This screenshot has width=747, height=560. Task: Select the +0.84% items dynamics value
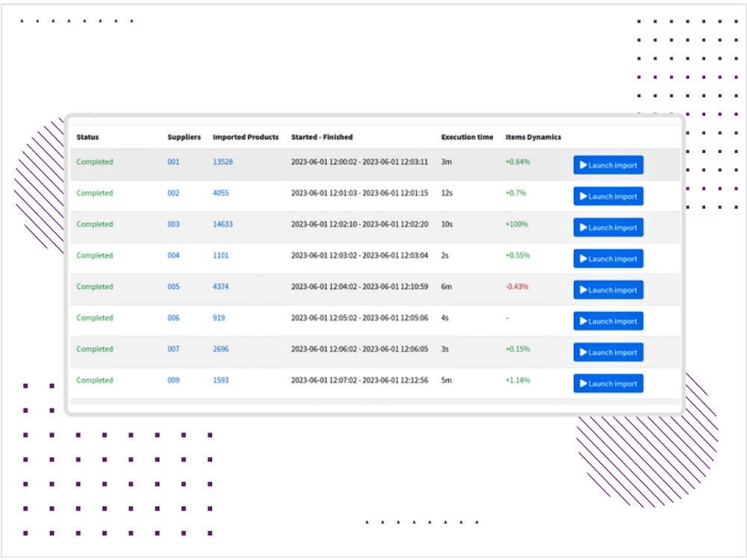pyautogui.click(x=518, y=162)
